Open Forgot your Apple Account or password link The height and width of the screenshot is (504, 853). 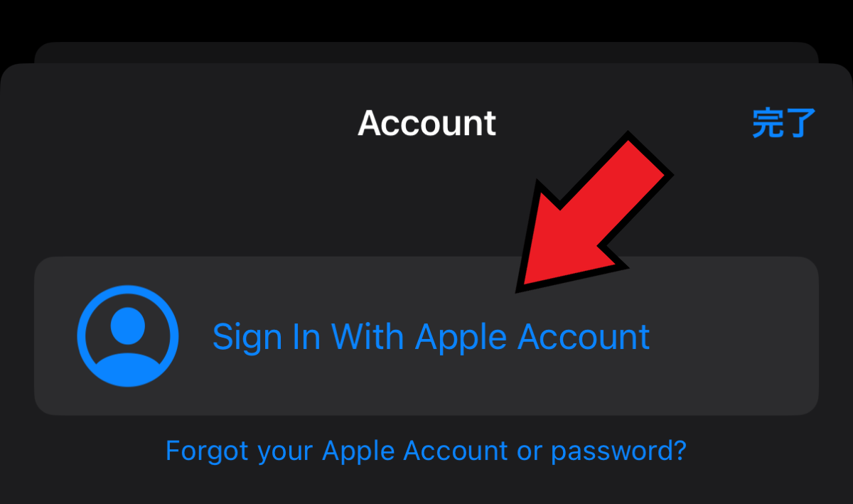pyautogui.click(x=426, y=451)
